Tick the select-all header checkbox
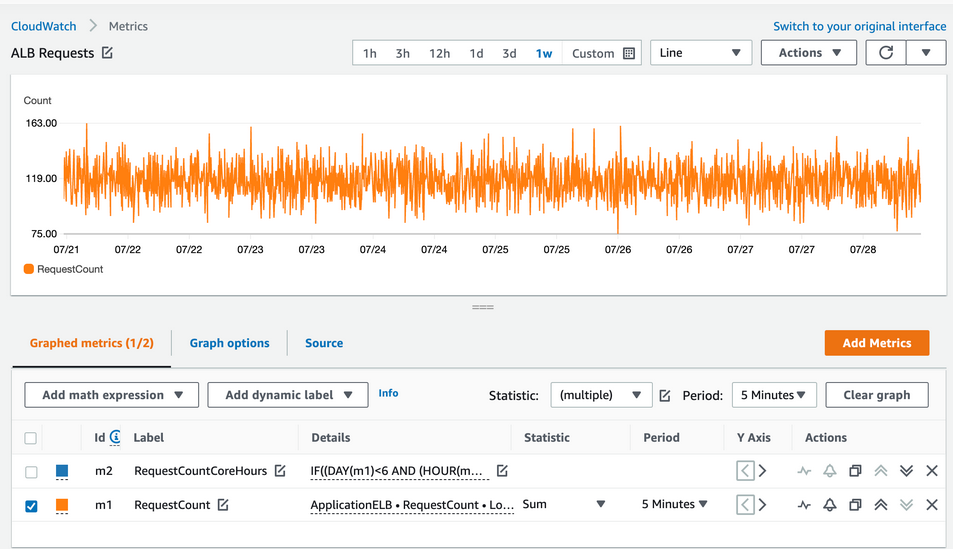 (30, 438)
